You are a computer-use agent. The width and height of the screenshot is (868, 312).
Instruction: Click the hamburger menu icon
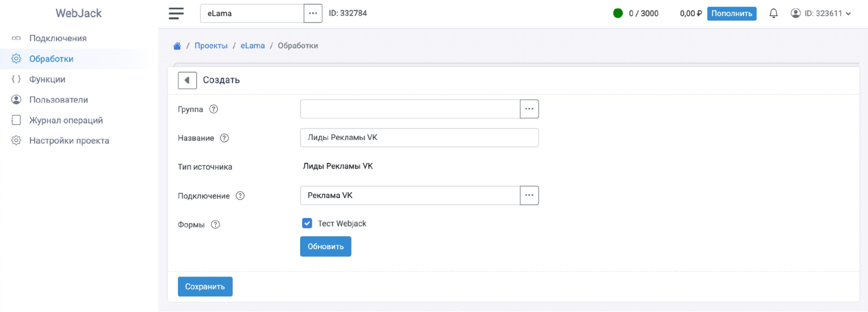[x=176, y=13]
